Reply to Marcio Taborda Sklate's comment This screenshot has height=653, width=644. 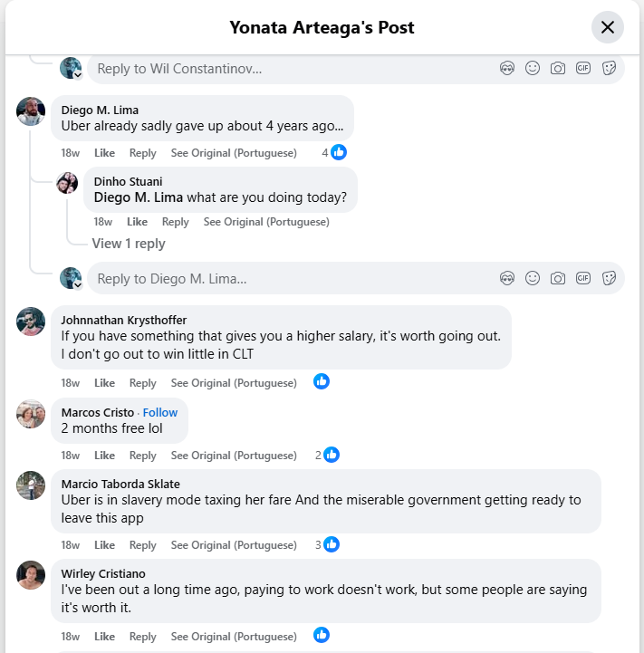click(142, 545)
